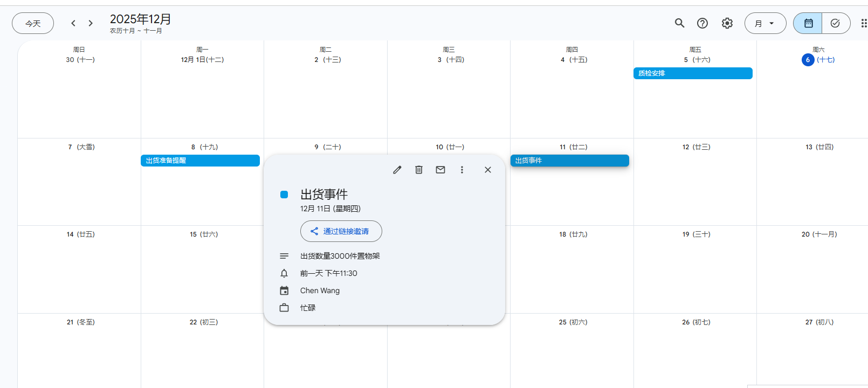Open the 出货准备提醒 event
This screenshot has height=388, width=868.
point(200,161)
